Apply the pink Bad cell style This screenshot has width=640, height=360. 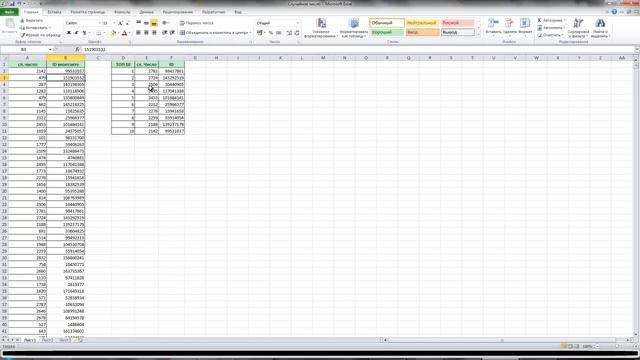458,23
